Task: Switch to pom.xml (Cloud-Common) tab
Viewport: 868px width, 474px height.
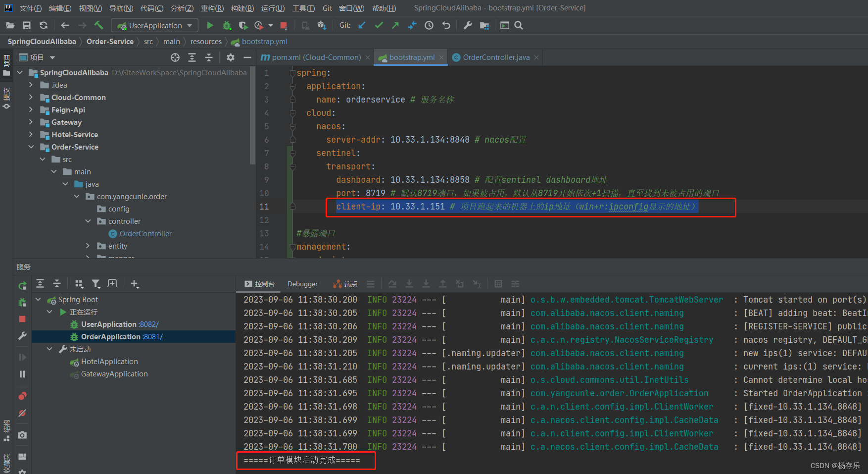Action: (x=316, y=57)
